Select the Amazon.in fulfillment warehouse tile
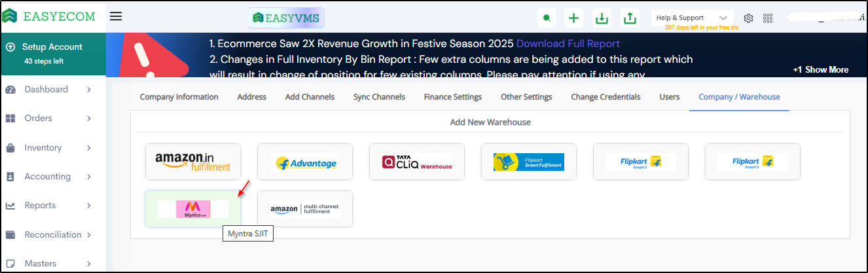868x273 pixels. 192,162
